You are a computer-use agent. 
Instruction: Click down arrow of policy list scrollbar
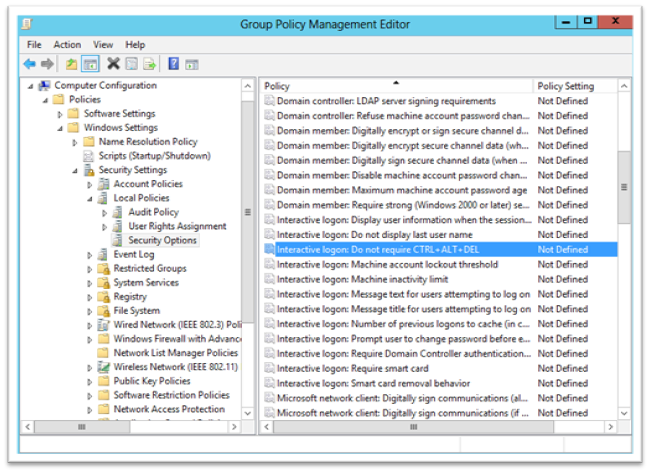click(624, 412)
